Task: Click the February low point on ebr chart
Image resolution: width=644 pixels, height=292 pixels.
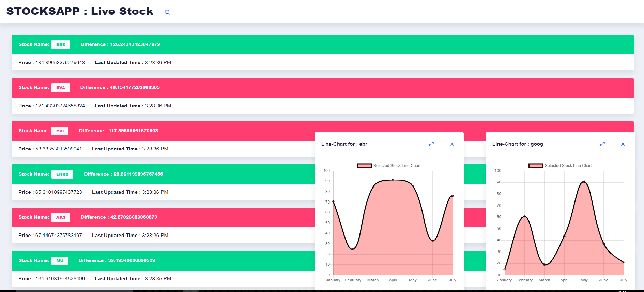Action: [x=353, y=249]
